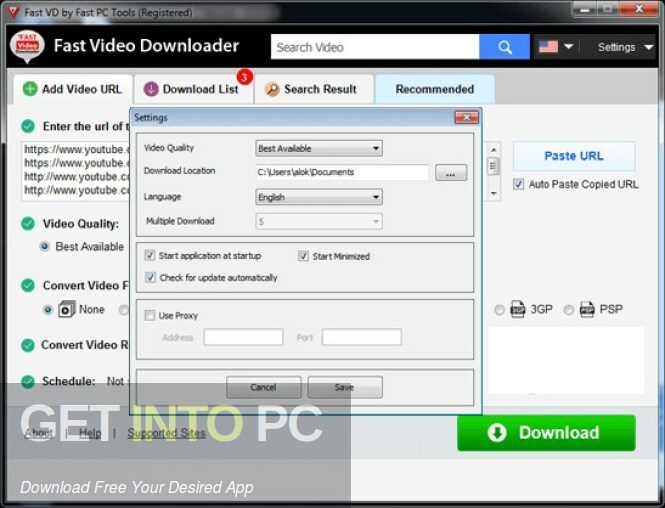665x508 pixels.
Task: Click the arrow icon inside the Download button
Action: click(x=497, y=433)
